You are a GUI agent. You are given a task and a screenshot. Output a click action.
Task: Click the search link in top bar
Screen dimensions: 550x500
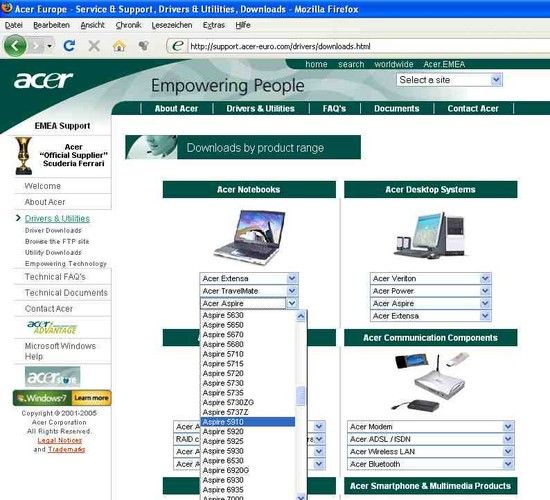(x=351, y=64)
